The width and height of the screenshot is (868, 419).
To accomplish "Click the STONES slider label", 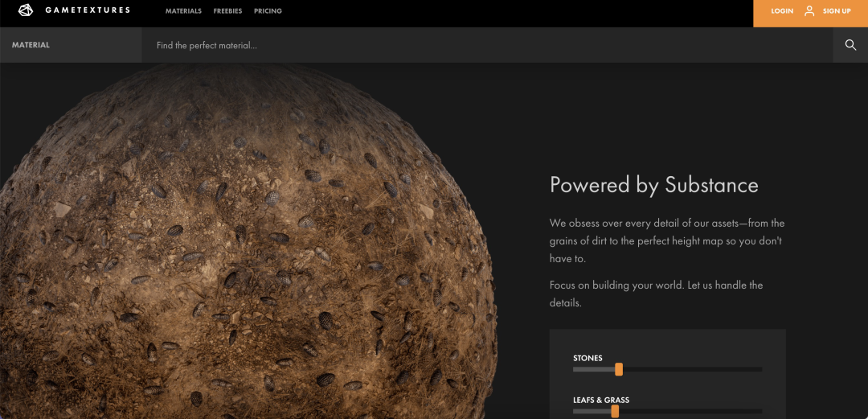I will pyautogui.click(x=588, y=358).
